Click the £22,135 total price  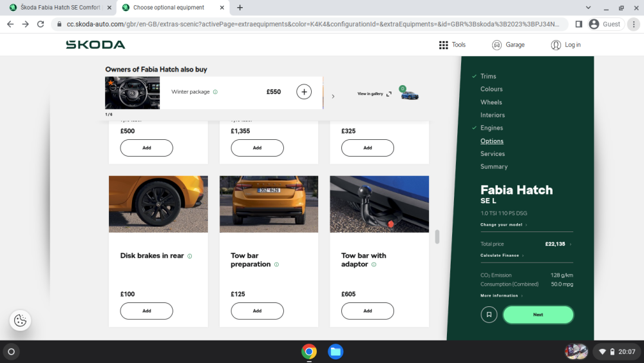pyautogui.click(x=555, y=244)
